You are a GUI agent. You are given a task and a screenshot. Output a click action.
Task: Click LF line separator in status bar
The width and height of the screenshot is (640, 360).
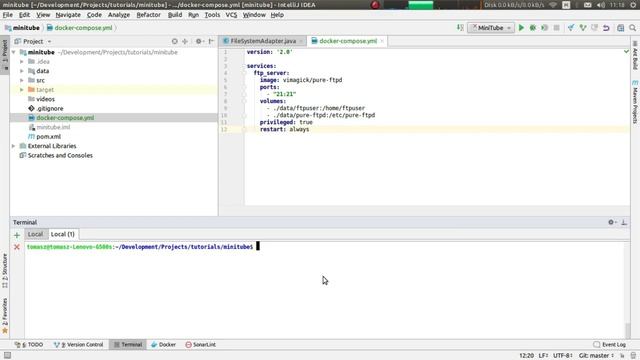[x=543, y=356]
